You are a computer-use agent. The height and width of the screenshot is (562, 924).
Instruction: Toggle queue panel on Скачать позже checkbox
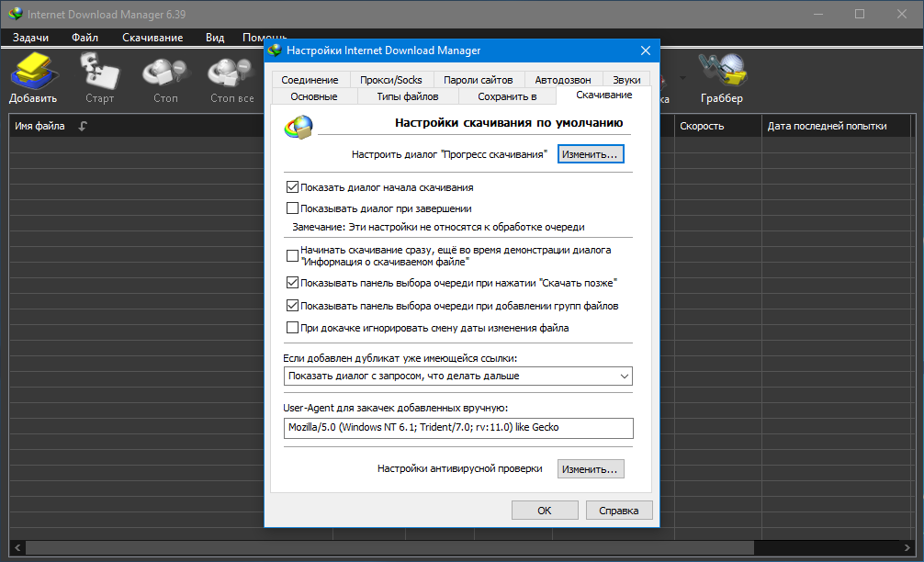pyautogui.click(x=292, y=283)
